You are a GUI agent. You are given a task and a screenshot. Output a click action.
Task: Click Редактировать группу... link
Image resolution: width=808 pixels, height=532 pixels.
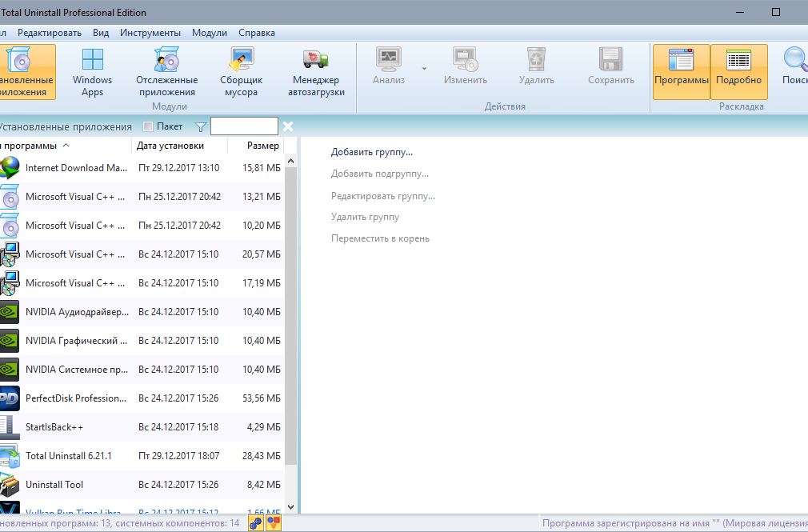(383, 196)
